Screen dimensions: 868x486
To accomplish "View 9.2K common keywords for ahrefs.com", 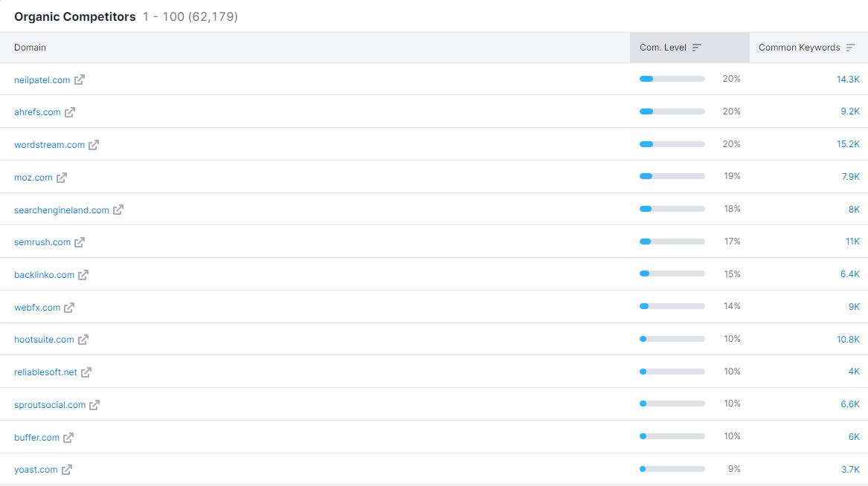I will tap(851, 111).
